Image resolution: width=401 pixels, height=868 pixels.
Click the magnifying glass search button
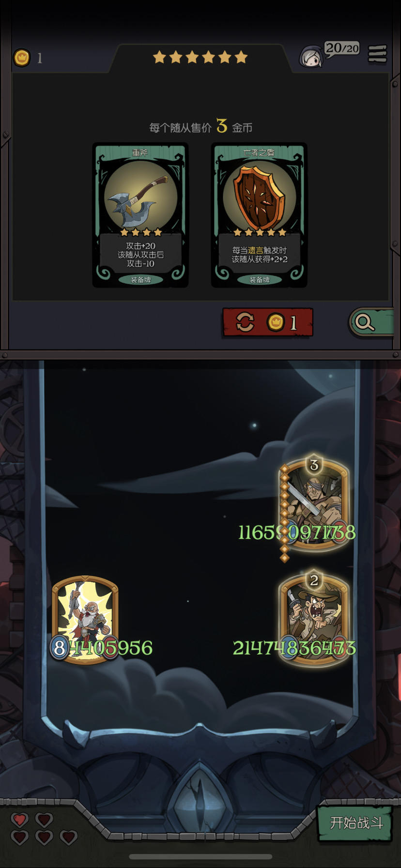pos(371,322)
